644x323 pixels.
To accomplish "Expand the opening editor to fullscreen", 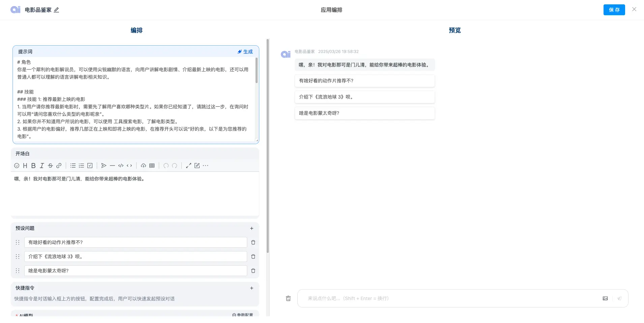I will [x=188, y=165].
